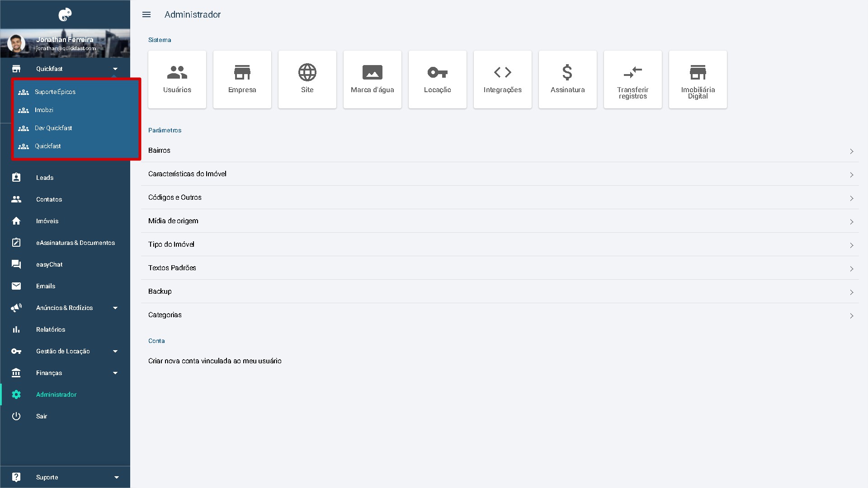Open the Locação key card
The height and width of the screenshot is (488, 868).
[438, 80]
